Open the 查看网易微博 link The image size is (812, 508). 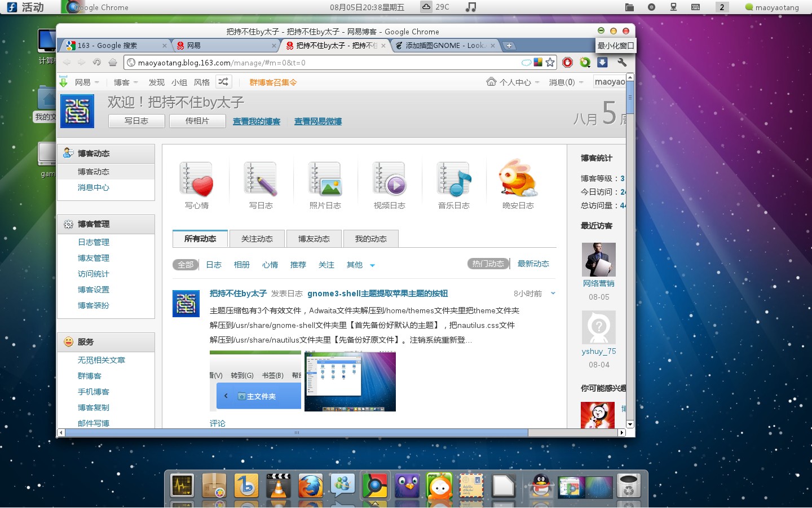318,121
